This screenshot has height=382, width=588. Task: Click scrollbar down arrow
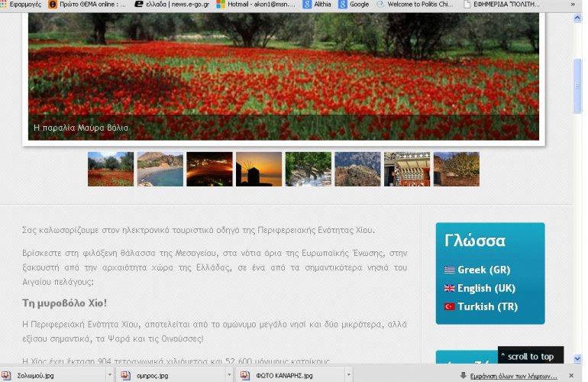click(577, 358)
